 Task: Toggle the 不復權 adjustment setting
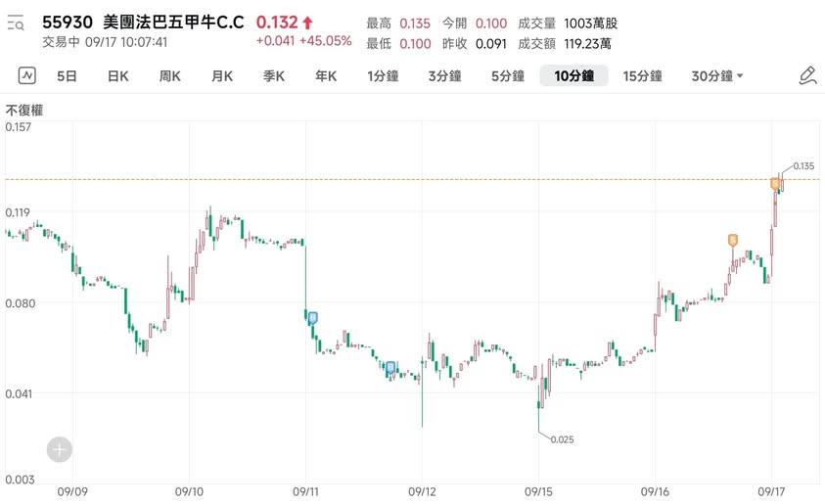click(24, 111)
